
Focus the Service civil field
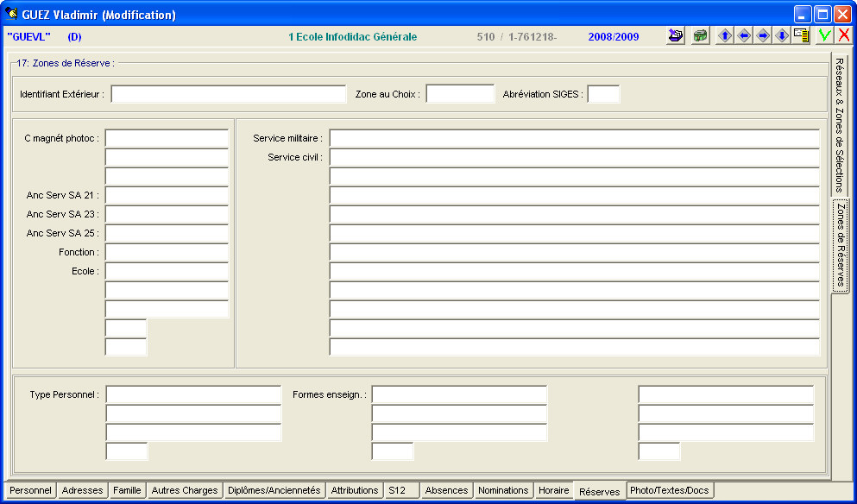(575, 157)
